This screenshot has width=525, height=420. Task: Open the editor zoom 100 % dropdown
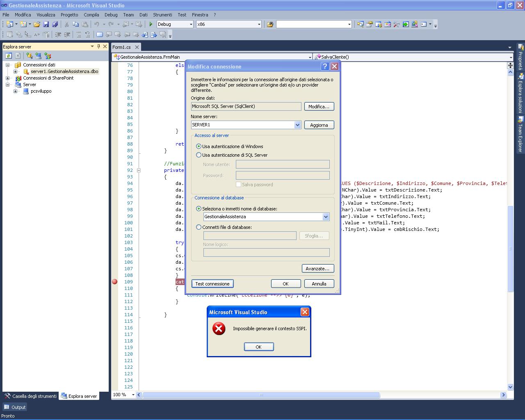click(133, 395)
